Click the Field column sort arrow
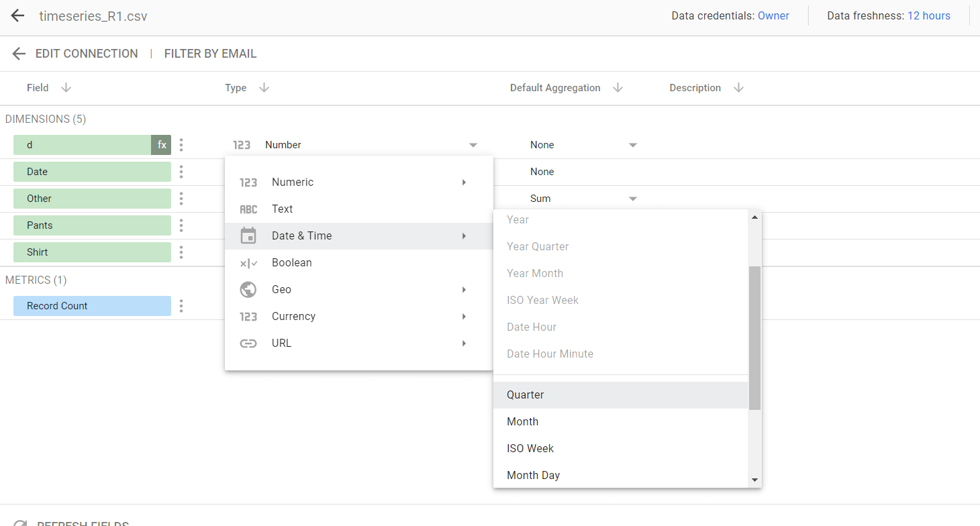980x526 pixels. point(66,88)
